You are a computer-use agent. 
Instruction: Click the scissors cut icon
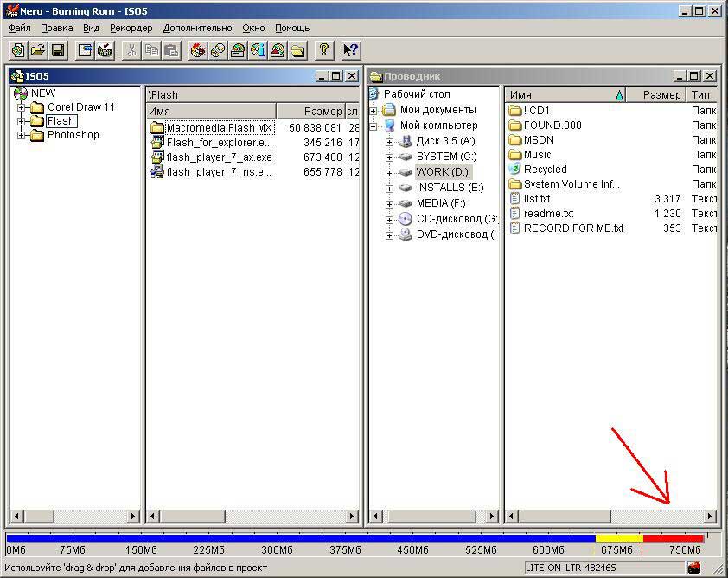click(x=132, y=49)
